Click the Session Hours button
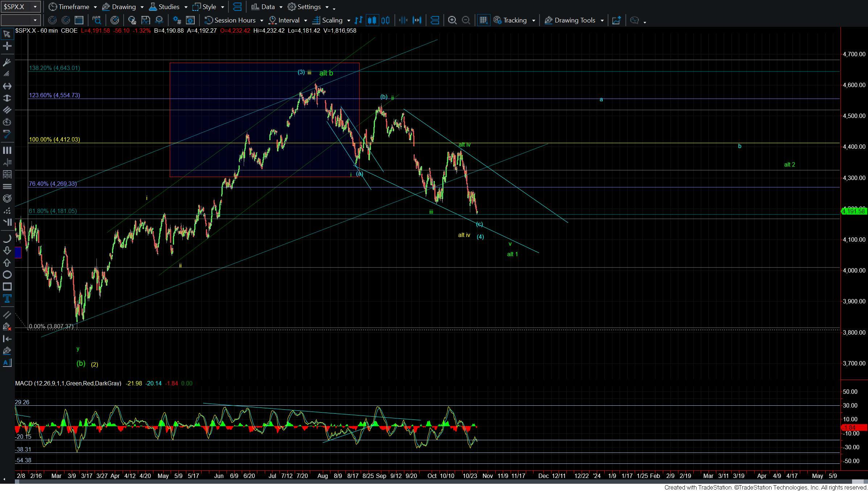This screenshot has width=868, height=491. [230, 20]
